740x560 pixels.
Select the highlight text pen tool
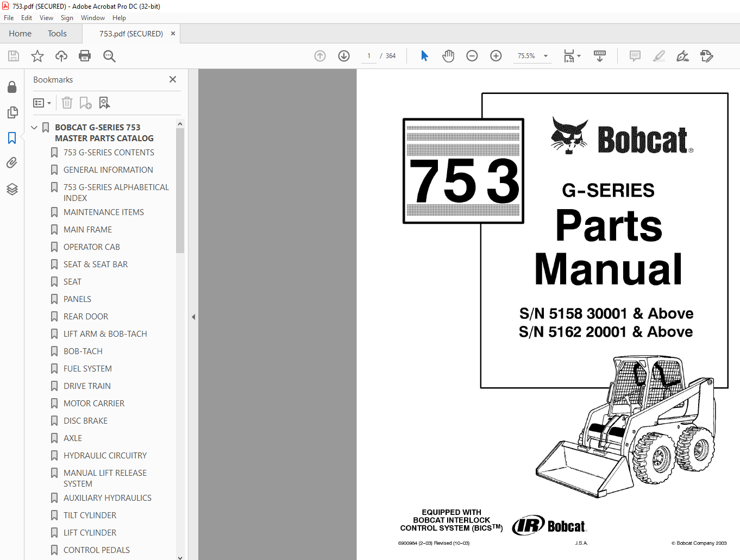[x=659, y=56]
